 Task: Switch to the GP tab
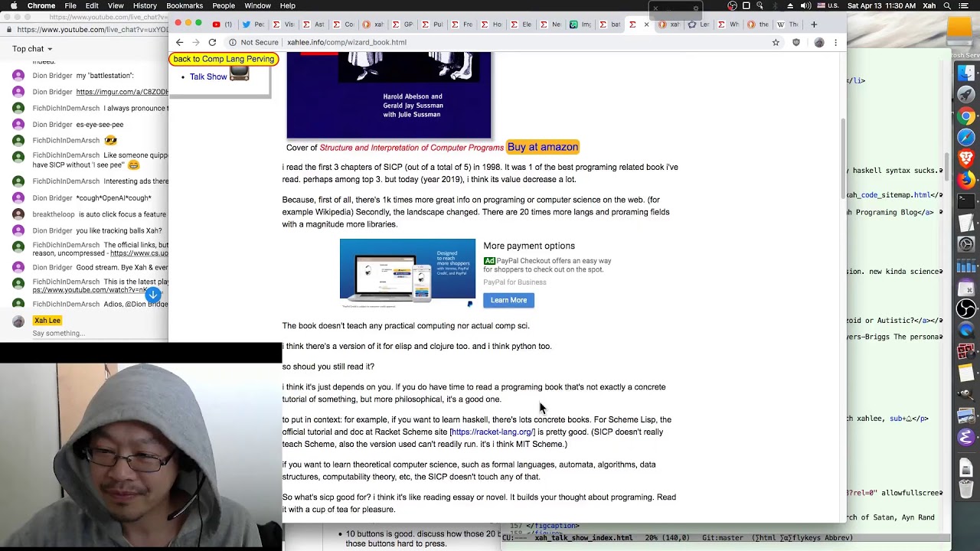click(403, 24)
